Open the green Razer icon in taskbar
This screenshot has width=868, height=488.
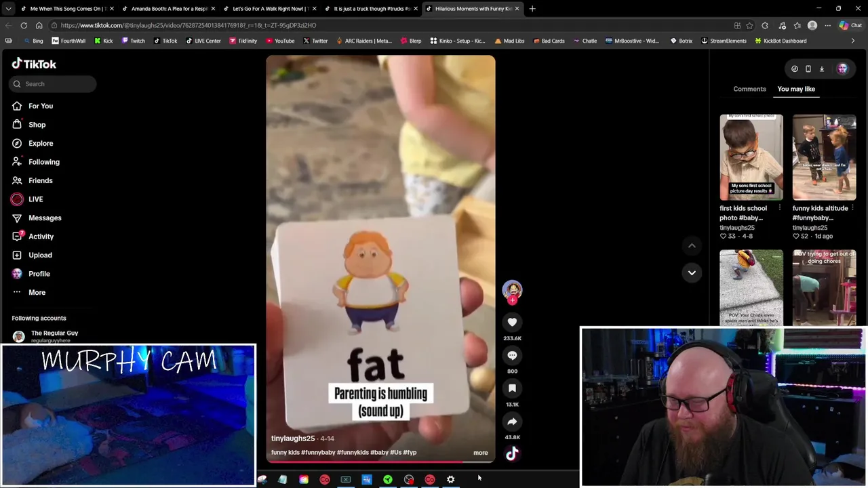pyautogui.click(x=387, y=480)
